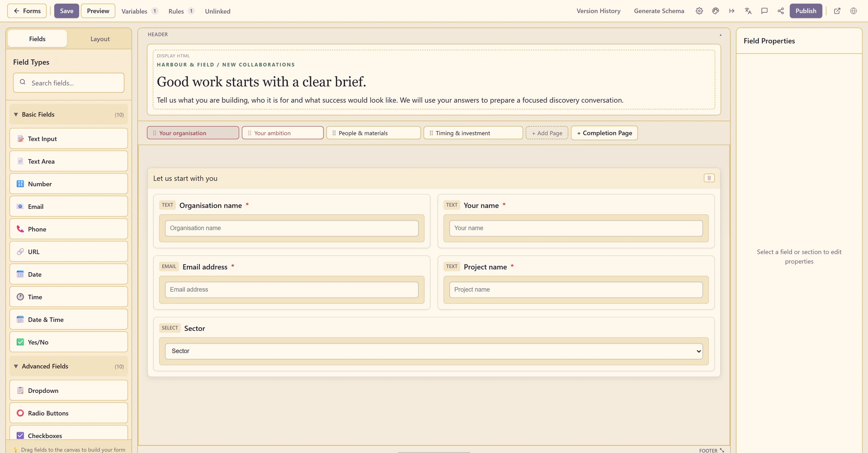The height and width of the screenshot is (453, 868).
Task: Go back to Forms
Action: tap(27, 11)
